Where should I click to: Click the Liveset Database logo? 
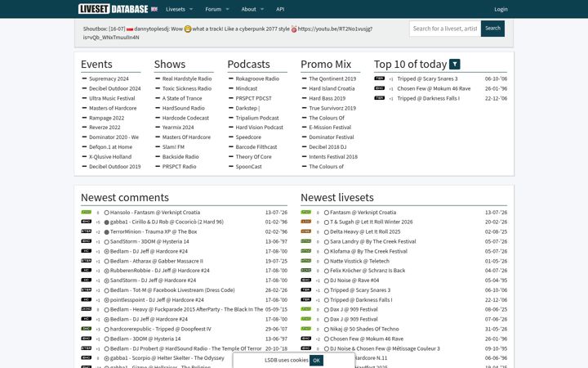[113, 9]
